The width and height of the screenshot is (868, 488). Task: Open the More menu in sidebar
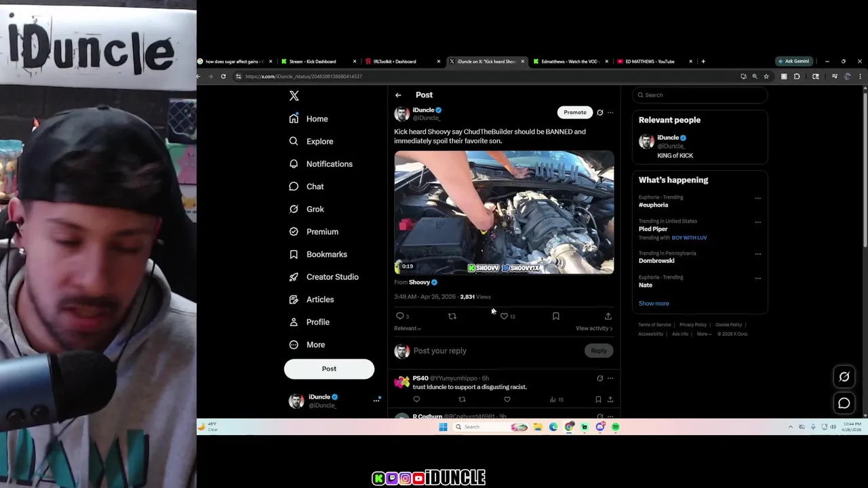(x=307, y=344)
